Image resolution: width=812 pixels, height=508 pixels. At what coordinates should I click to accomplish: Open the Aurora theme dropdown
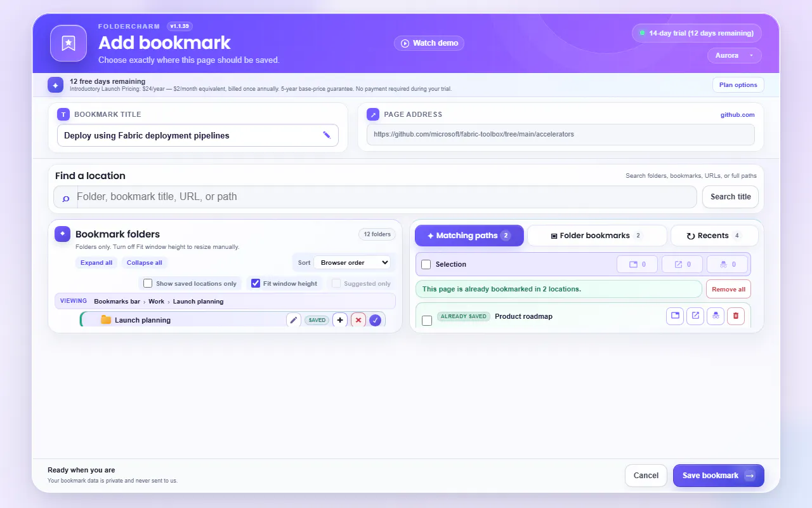pyautogui.click(x=735, y=55)
